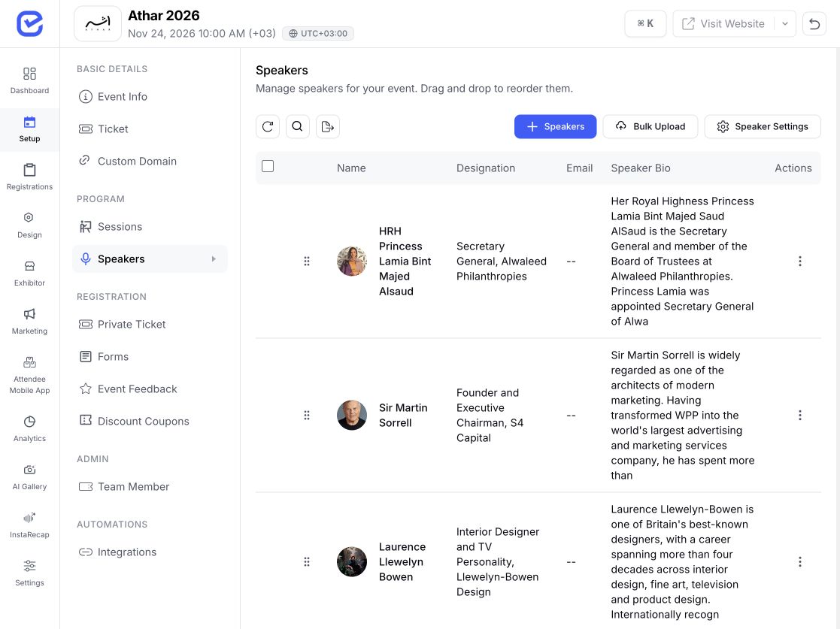Click name text 'Sir Martin Sorrell'

(x=403, y=416)
